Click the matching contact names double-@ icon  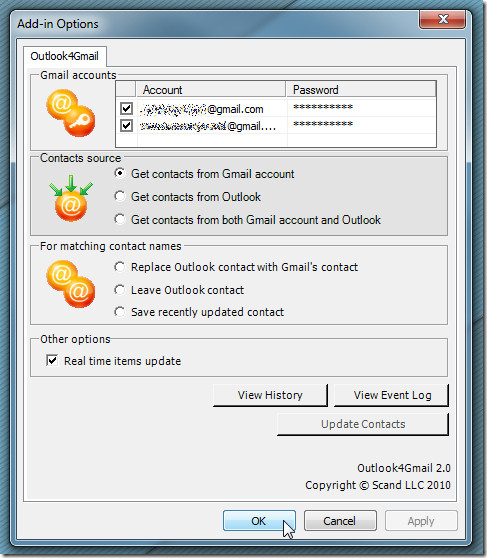(x=71, y=284)
